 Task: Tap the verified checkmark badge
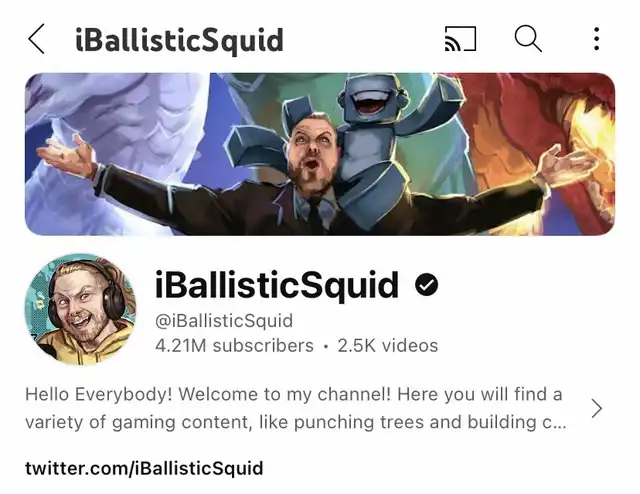pyautogui.click(x=426, y=285)
